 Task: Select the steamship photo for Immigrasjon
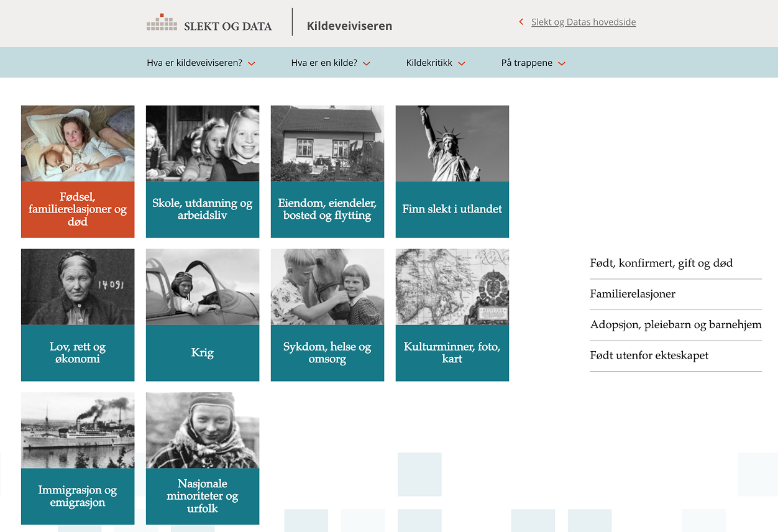[x=78, y=430]
